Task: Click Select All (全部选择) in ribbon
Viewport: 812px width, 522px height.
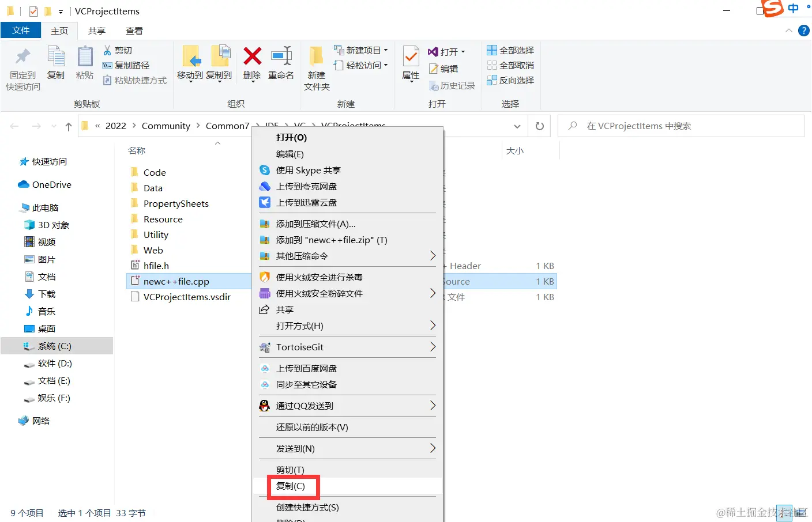Action: [510, 51]
